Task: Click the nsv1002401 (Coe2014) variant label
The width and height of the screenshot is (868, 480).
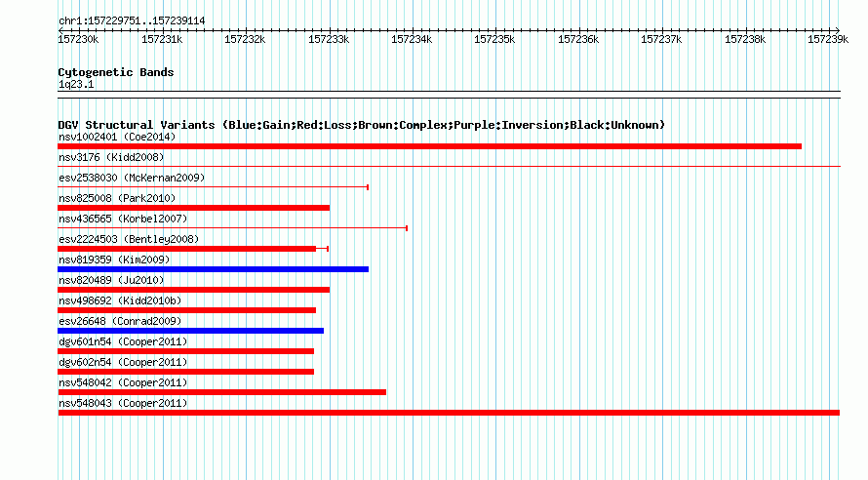Action: [117, 137]
